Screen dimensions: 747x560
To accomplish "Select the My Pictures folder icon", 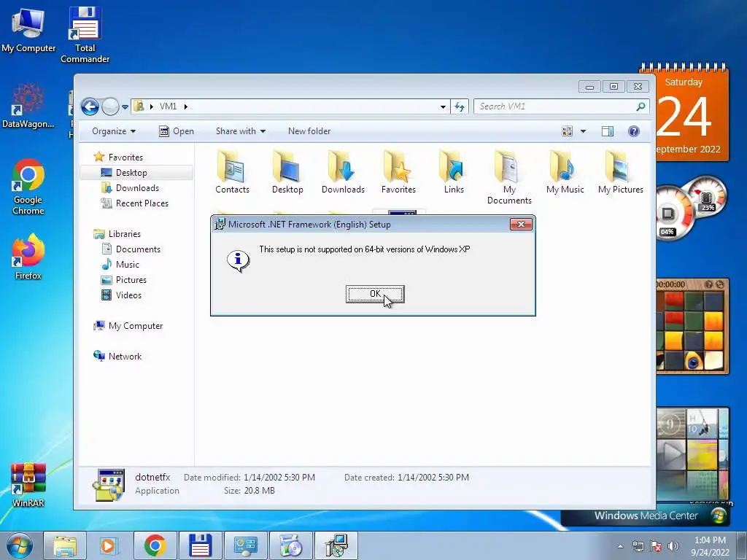I will coord(620,171).
